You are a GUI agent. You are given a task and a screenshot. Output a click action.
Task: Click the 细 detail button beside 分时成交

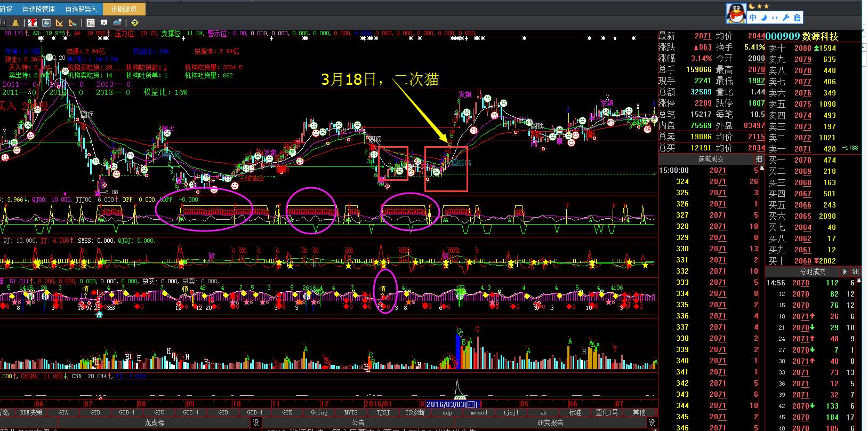coord(855,272)
